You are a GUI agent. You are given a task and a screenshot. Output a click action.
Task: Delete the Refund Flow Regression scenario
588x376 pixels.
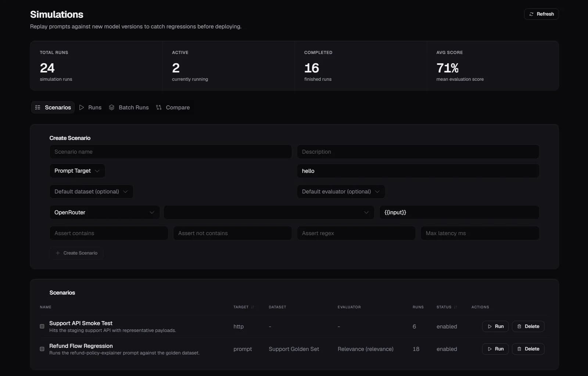click(x=528, y=349)
